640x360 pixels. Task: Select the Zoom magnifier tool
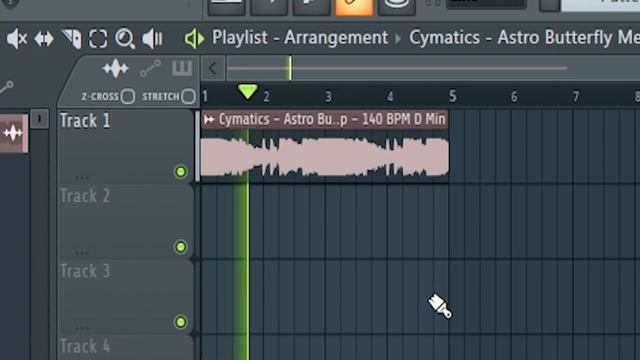[125, 39]
